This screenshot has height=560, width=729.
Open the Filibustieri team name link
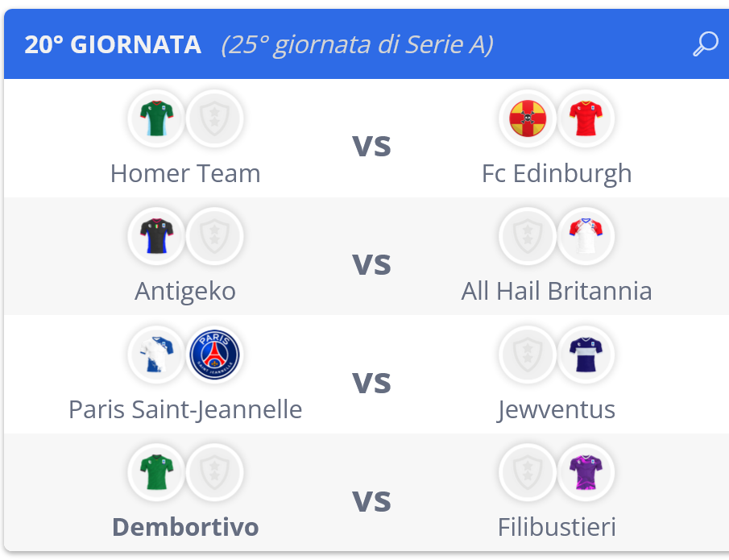557,527
